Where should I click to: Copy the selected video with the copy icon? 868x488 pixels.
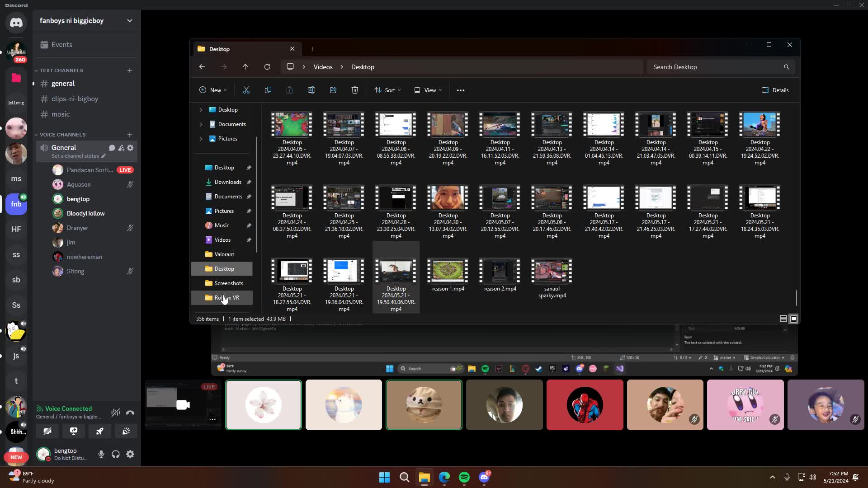coord(268,90)
